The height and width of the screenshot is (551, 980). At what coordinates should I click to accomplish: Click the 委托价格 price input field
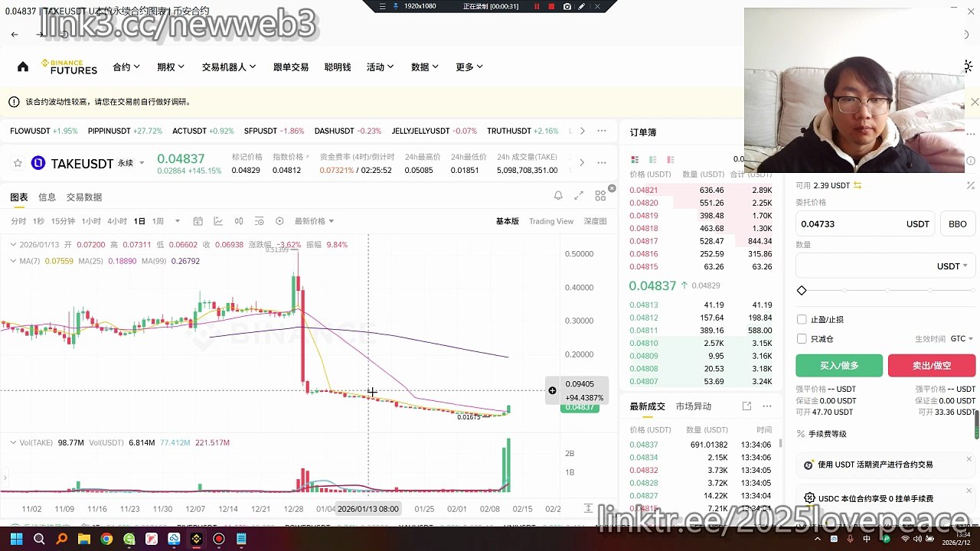click(865, 224)
